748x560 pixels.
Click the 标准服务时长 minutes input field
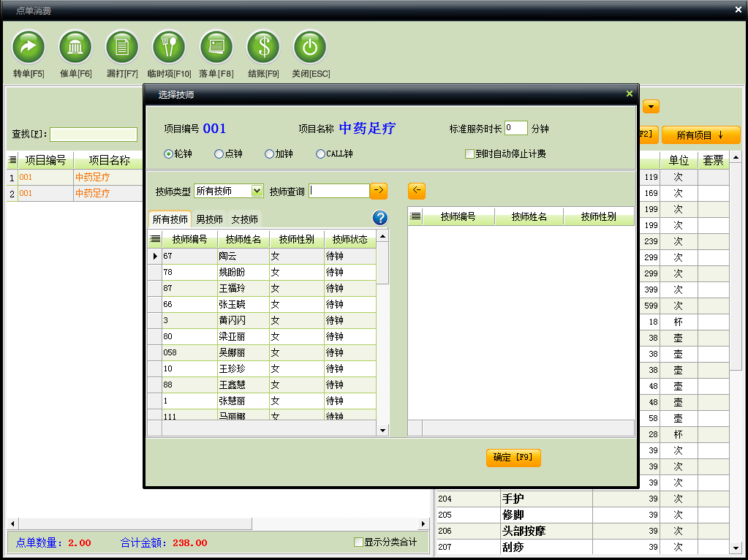[x=515, y=129]
